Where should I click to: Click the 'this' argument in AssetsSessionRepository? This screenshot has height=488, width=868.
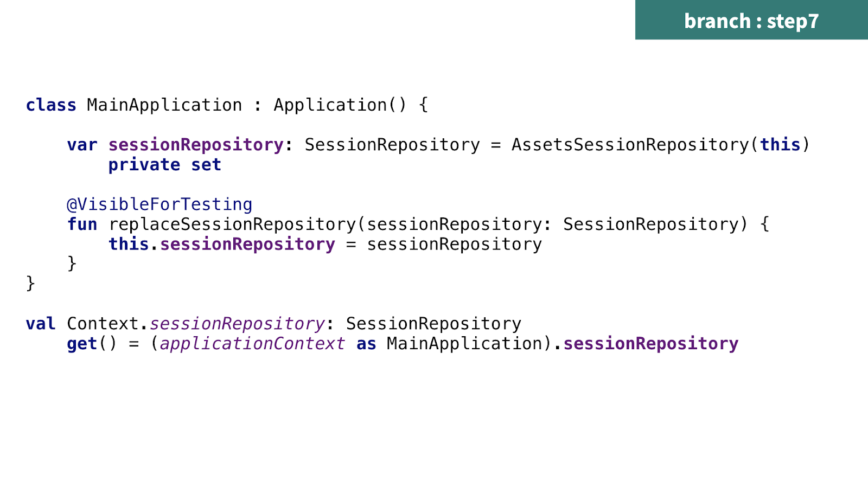[x=780, y=144]
